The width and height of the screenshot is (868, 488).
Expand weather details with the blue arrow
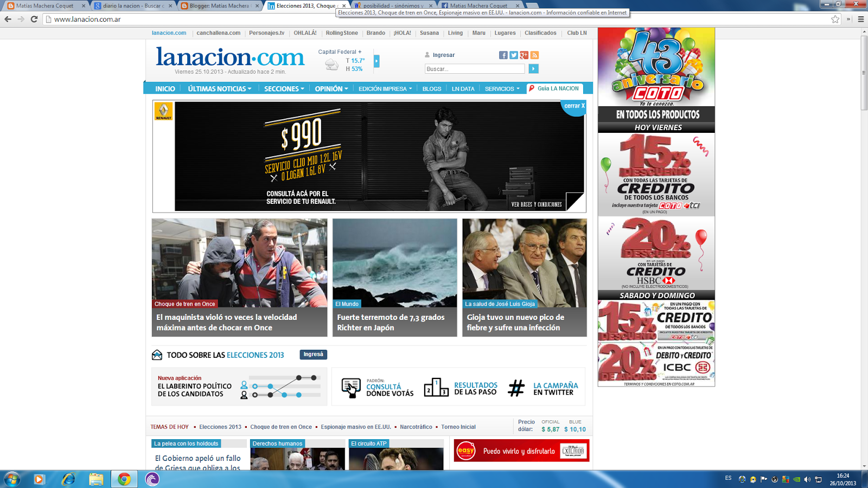point(376,61)
